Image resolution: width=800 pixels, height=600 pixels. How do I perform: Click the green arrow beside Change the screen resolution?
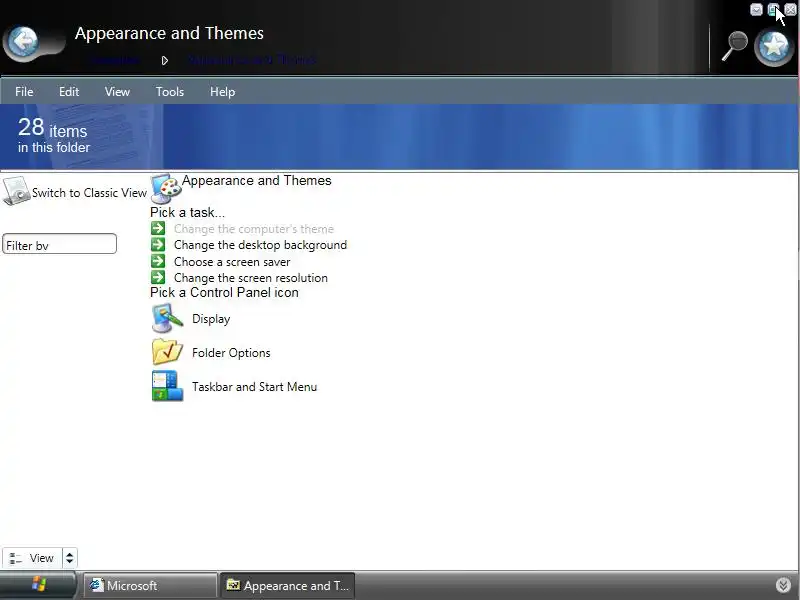158,278
